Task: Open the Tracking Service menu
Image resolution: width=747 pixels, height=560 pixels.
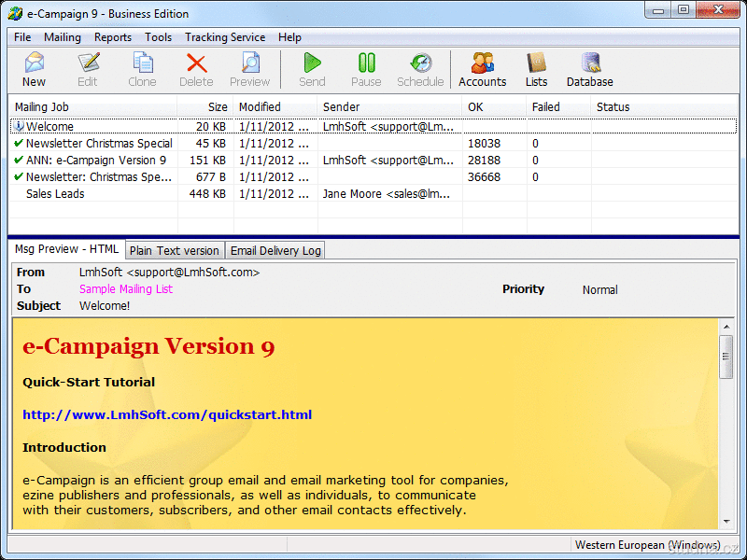Action: [225, 37]
